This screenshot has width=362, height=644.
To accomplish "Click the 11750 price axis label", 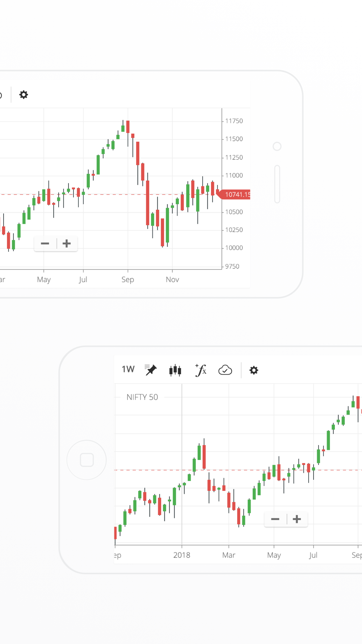I will coord(234,121).
